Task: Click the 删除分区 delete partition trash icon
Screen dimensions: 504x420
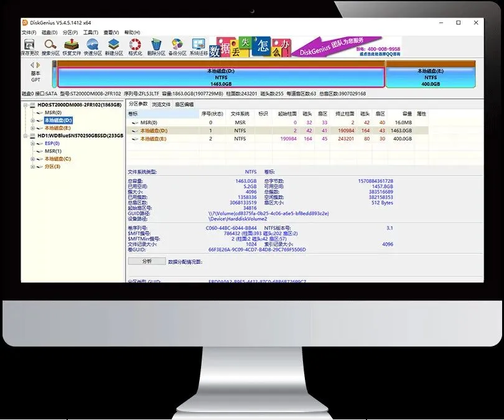Action: coord(156,47)
